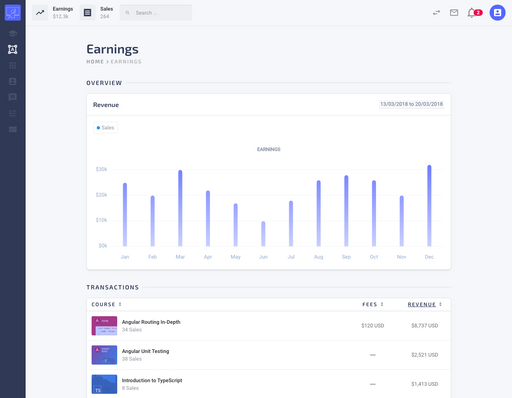The image size is (512, 398).
Task: Focus the Search input field
Action: [156, 13]
